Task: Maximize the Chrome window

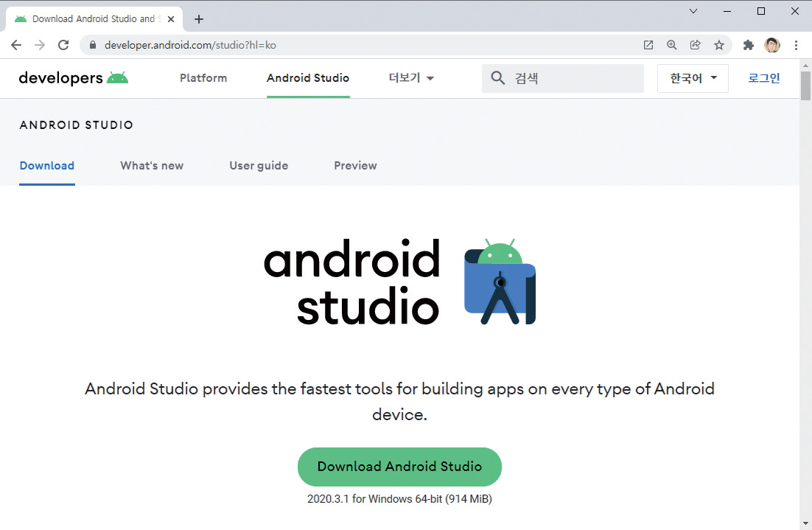Action: (761, 11)
